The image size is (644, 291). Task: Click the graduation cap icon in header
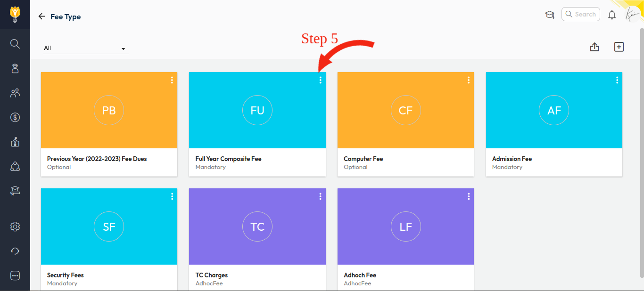[x=550, y=15]
